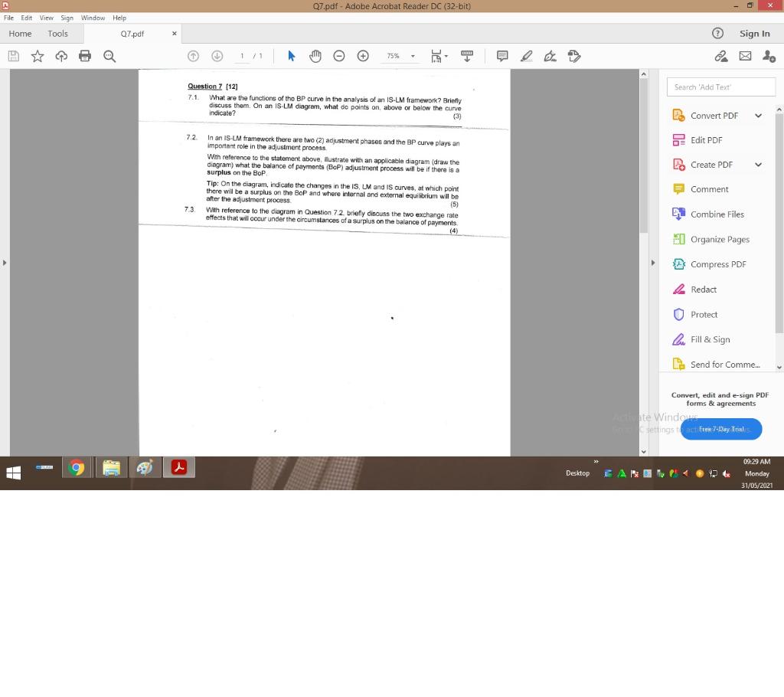Open the Fill & Sign tool
This screenshot has width=784, height=697.
click(x=710, y=339)
